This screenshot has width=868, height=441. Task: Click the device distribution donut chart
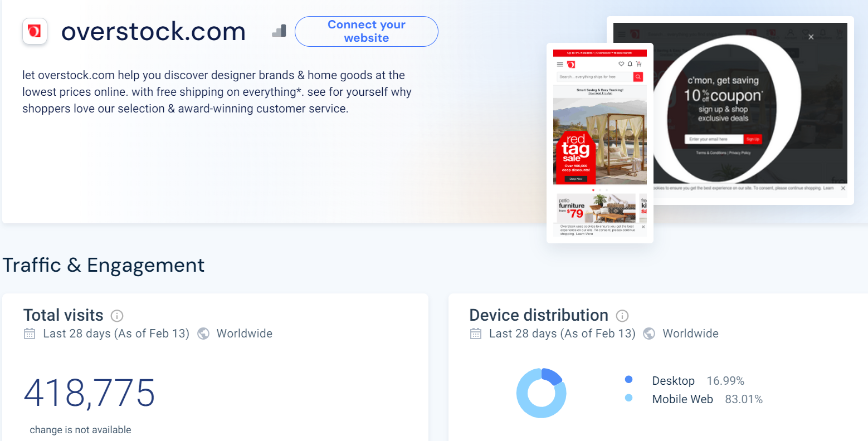pyautogui.click(x=542, y=393)
